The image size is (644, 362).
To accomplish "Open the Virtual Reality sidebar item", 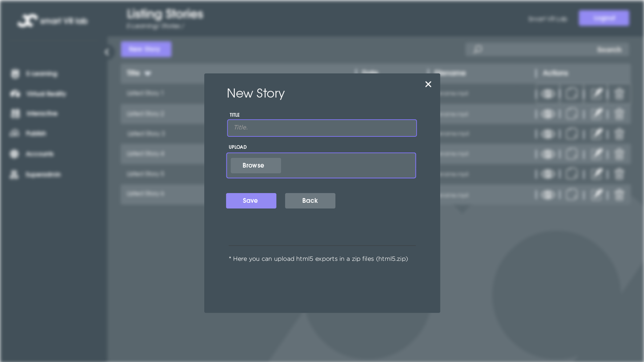I will (x=46, y=94).
